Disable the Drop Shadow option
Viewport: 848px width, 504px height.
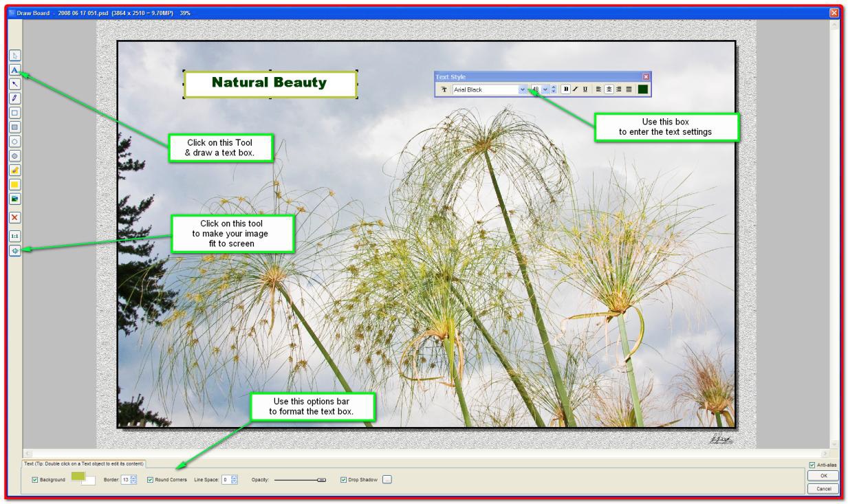click(344, 480)
